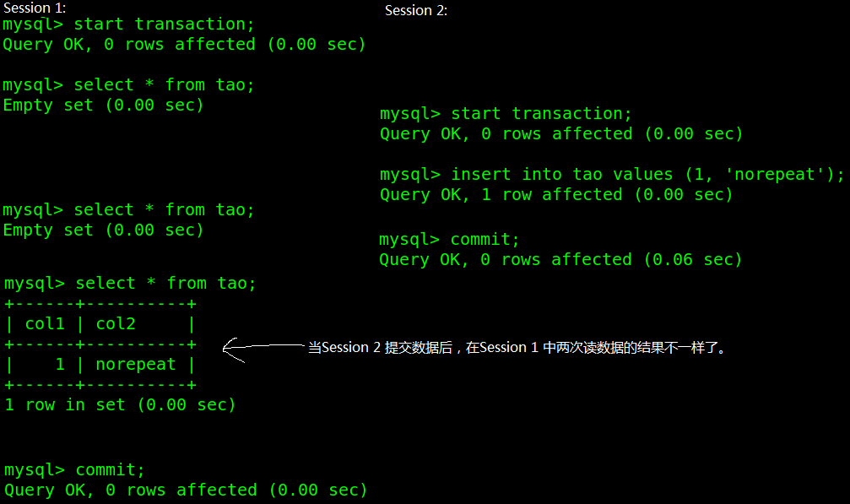The image size is (850, 504).
Task: Click Session 1 final 'commit;' command line
Action: point(75,470)
